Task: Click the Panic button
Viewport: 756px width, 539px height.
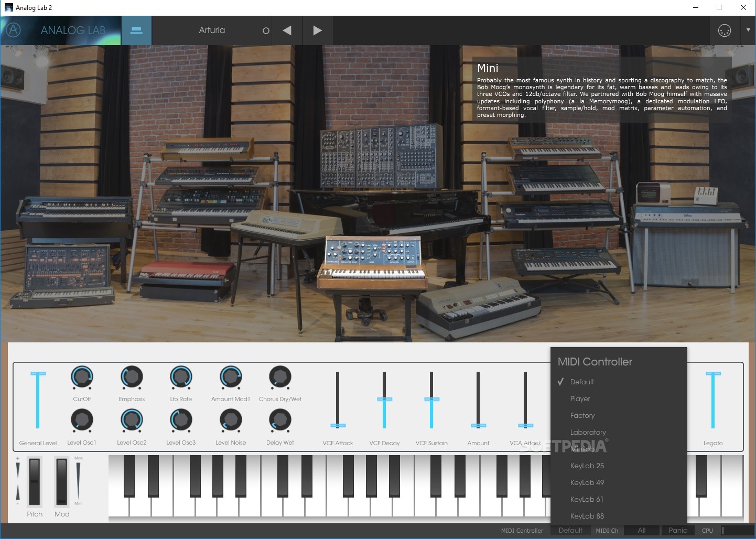Action: point(678,531)
